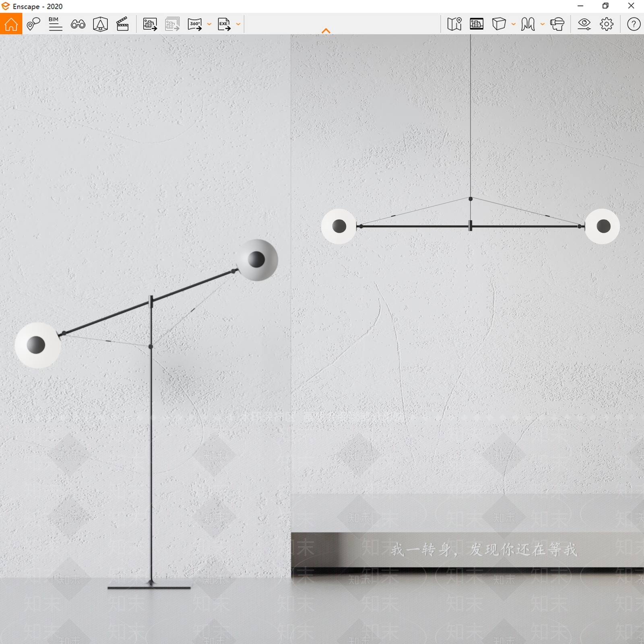This screenshot has width=644, height=644.
Task: Click the screenshot export icon
Action: pyautogui.click(x=150, y=24)
